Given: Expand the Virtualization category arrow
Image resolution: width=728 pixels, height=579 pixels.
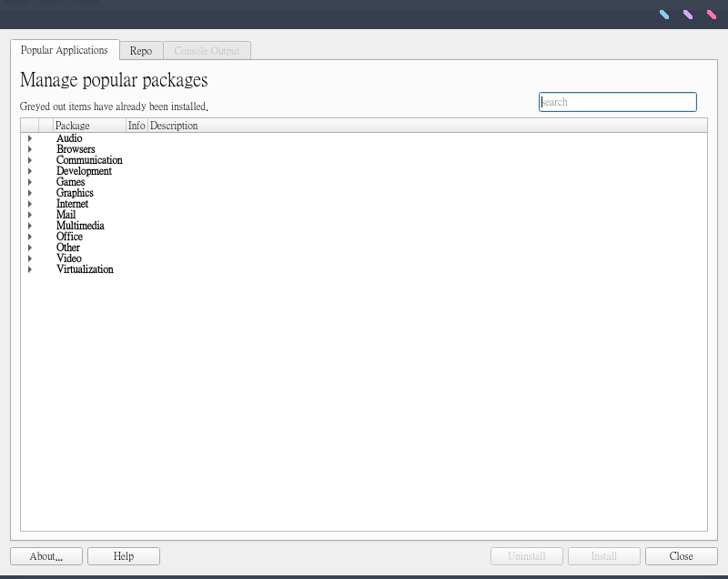Looking at the screenshot, I should pos(30,269).
